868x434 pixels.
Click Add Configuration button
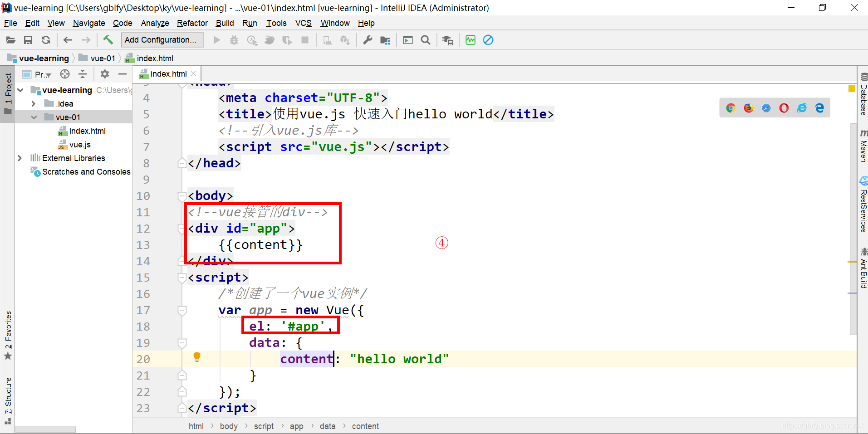coord(162,40)
